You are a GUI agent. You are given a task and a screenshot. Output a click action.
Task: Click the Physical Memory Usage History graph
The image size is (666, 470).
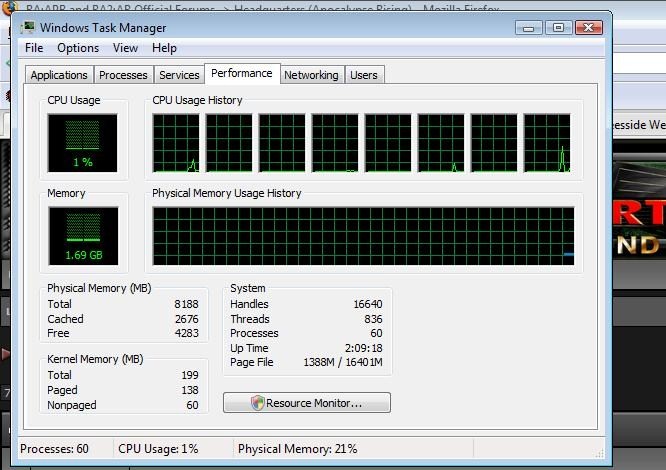pyautogui.click(x=363, y=236)
